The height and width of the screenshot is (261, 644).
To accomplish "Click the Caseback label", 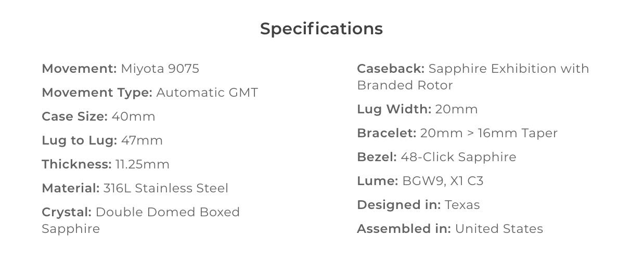I will (391, 69).
